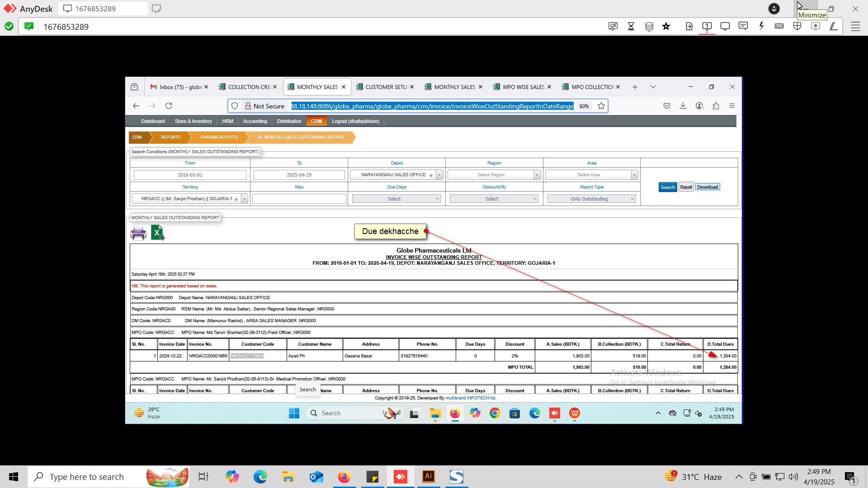Open AnyDesk keyboard settings icon
This screenshot has width=868, height=488.
(x=779, y=26)
